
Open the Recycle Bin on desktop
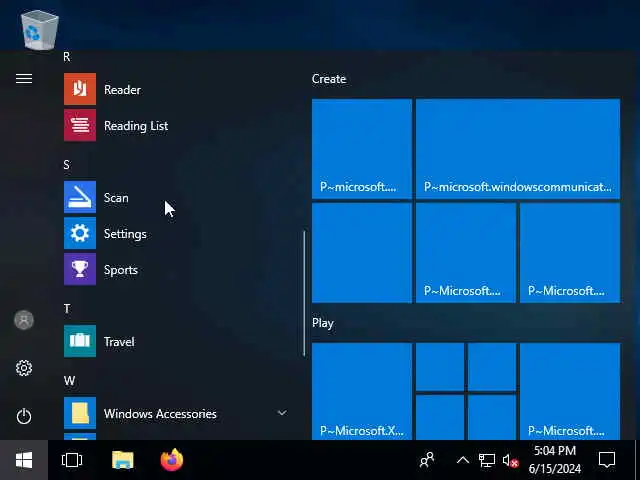(x=39, y=29)
